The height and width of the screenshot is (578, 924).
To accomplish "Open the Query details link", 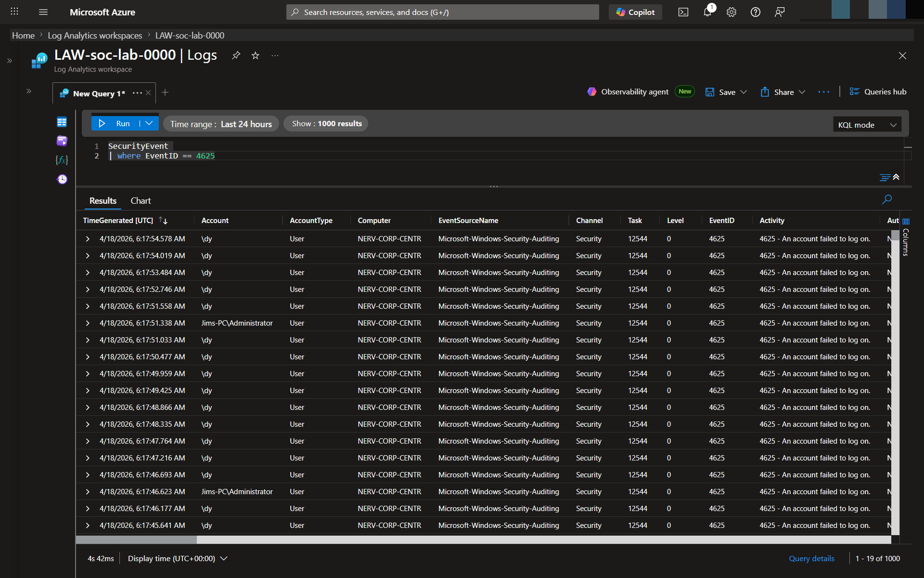I will point(811,558).
